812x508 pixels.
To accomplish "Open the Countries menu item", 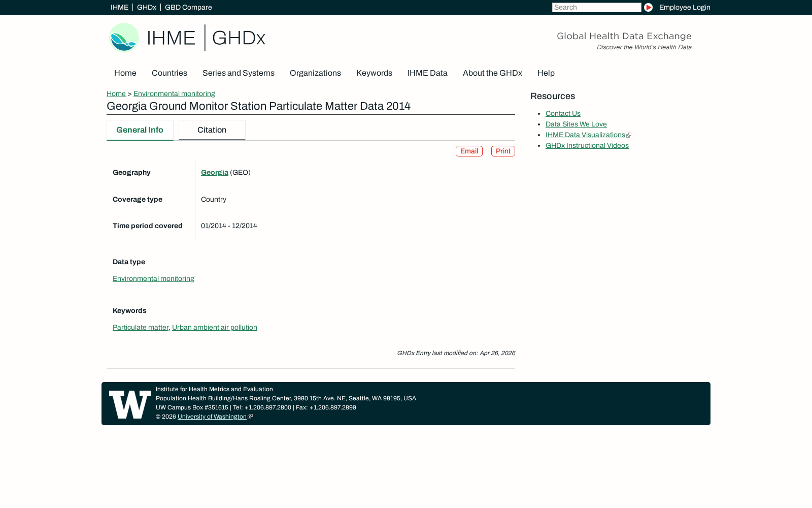I will 170,73.
